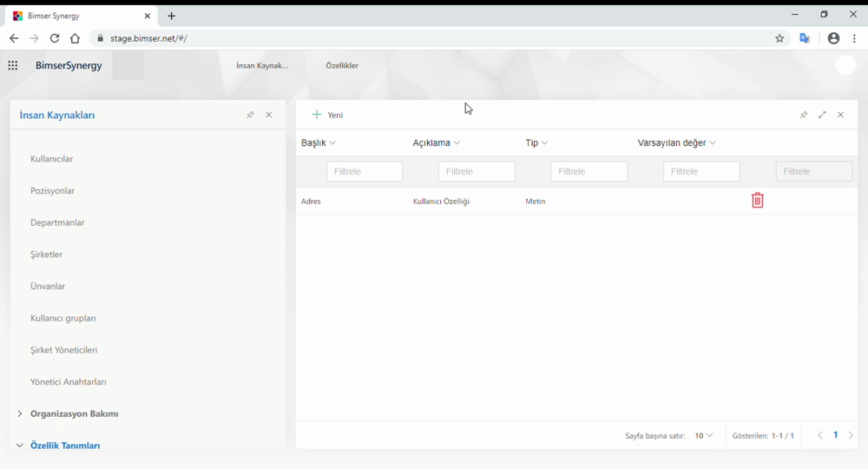Screen dimensions: 868x469
Task: Expand the properties panel to fullscreen
Action: [x=822, y=115]
